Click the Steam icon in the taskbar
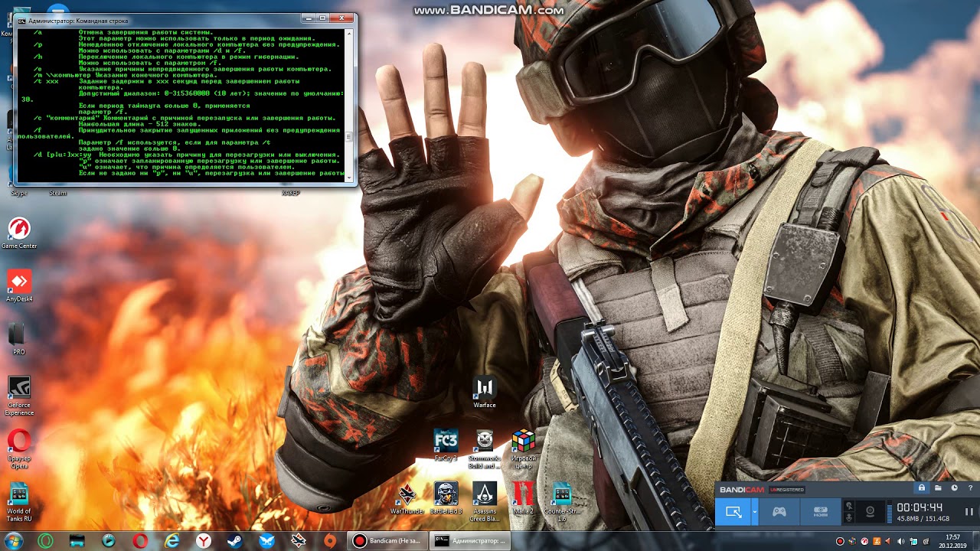 235,541
